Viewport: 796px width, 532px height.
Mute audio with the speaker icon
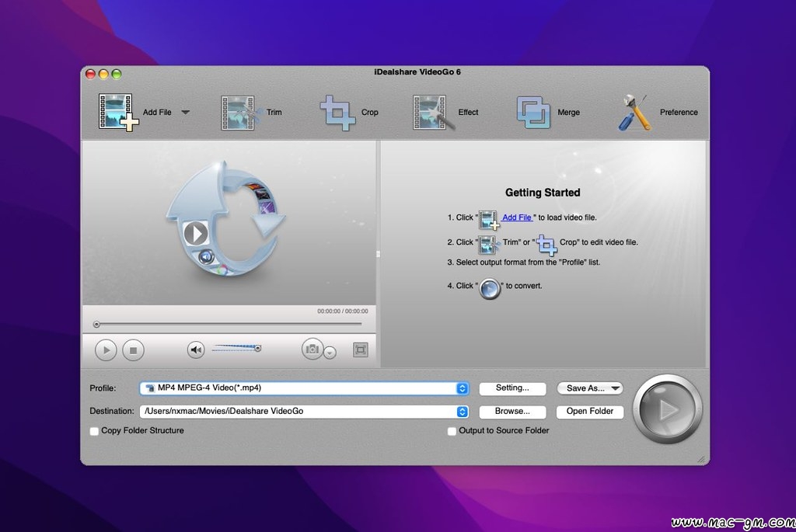tap(196, 349)
